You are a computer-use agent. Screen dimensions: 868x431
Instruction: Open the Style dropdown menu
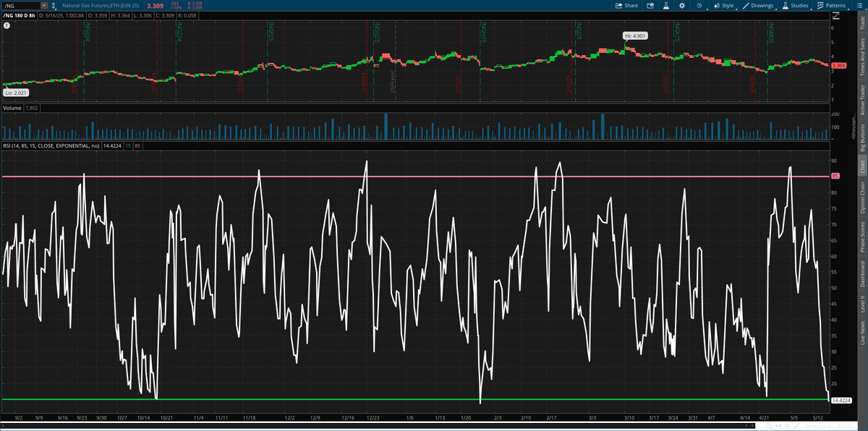coord(724,5)
